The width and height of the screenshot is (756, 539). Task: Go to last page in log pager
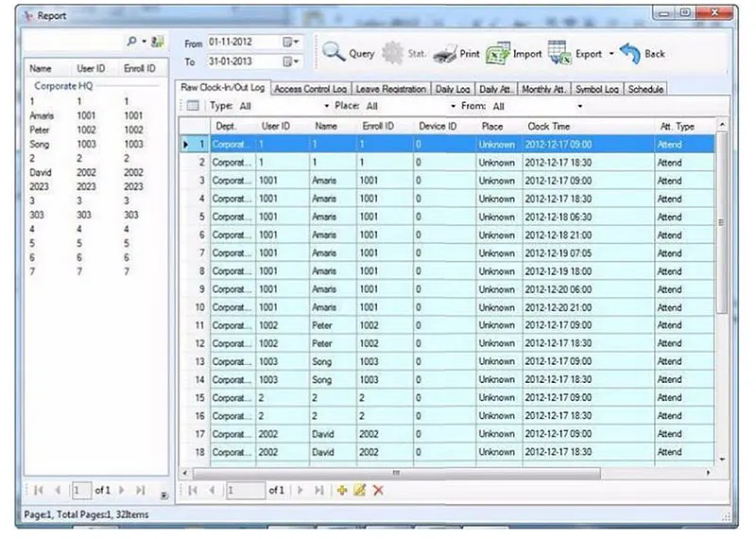[318, 490]
